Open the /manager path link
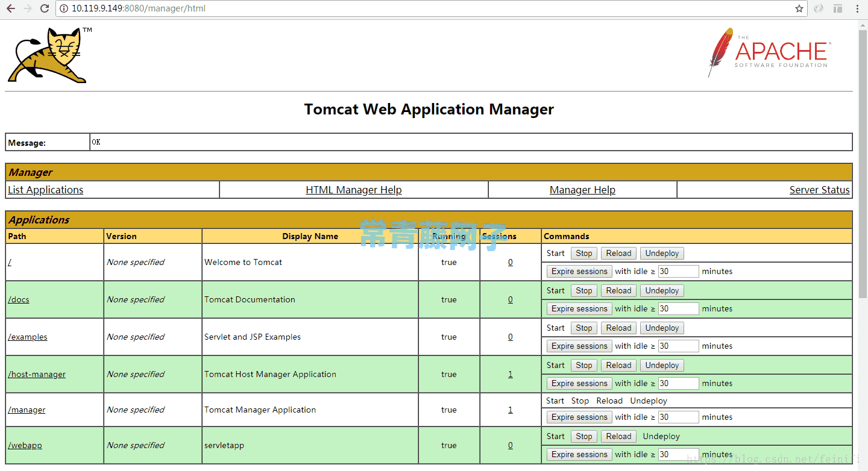 pos(27,410)
